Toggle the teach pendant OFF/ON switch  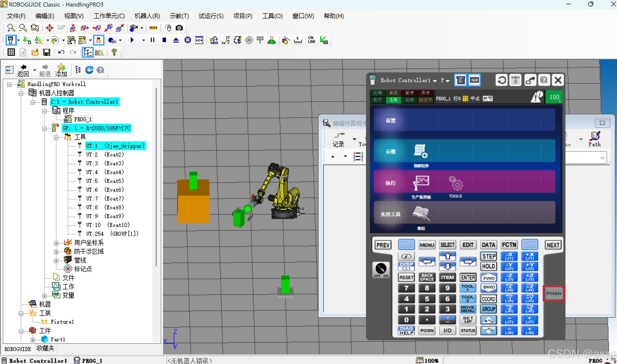click(381, 269)
